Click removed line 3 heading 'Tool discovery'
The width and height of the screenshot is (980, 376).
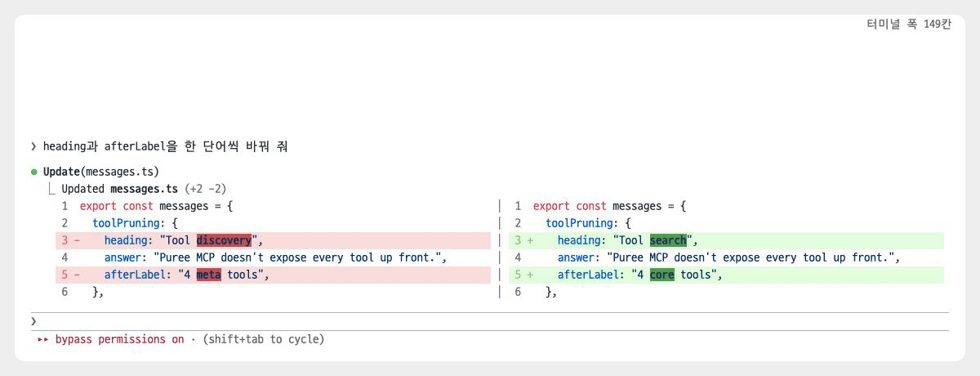274,240
